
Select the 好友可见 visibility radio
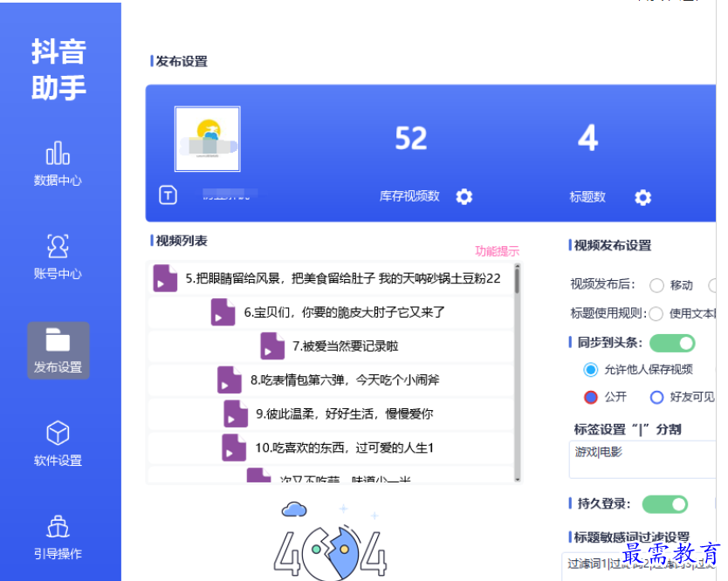656,397
